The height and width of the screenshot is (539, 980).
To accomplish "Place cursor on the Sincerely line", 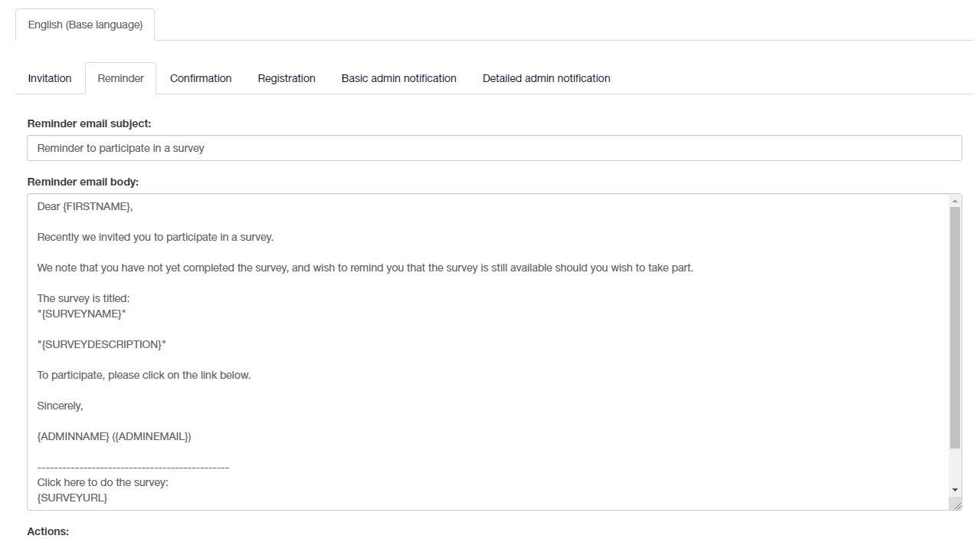I will pos(60,406).
